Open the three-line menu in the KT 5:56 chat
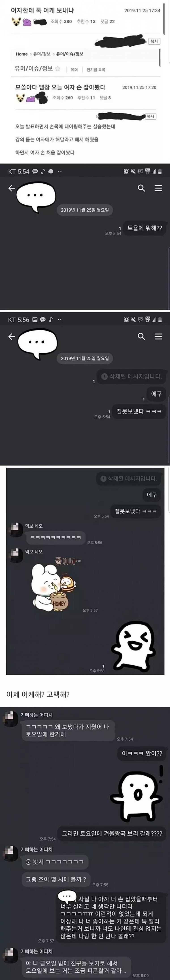 [x=158, y=336]
